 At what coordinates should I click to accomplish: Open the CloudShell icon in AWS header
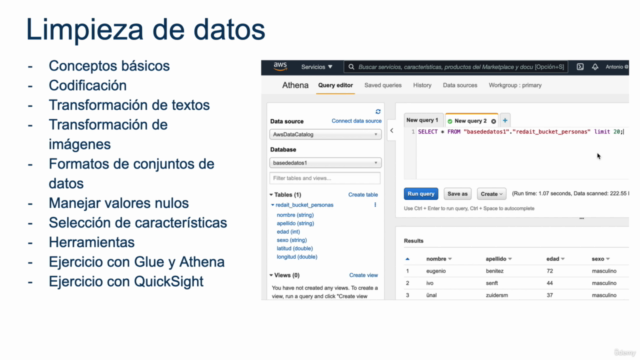[580, 67]
